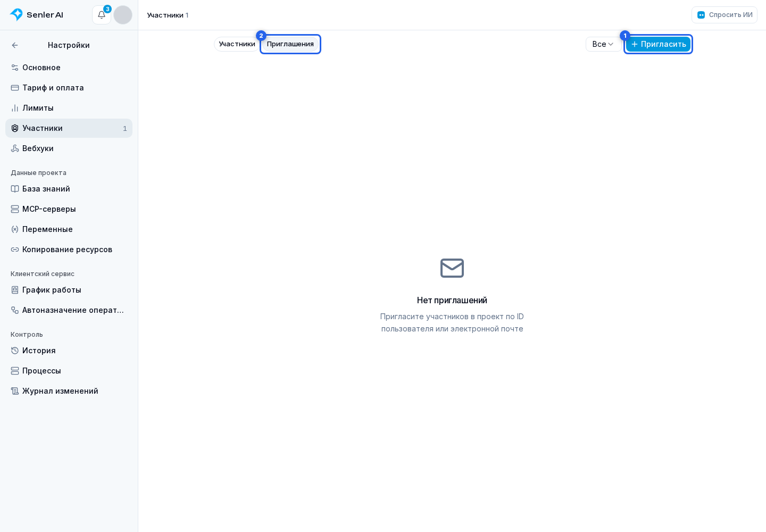The width and height of the screenshot is (766, 532).
Task: Click the Senler AI logo icon
Action: tap(16, 15)
